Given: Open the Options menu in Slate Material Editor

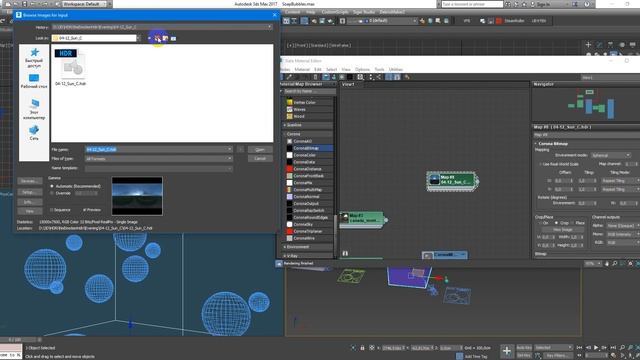Looking at the screenshot, I should 362,69.
